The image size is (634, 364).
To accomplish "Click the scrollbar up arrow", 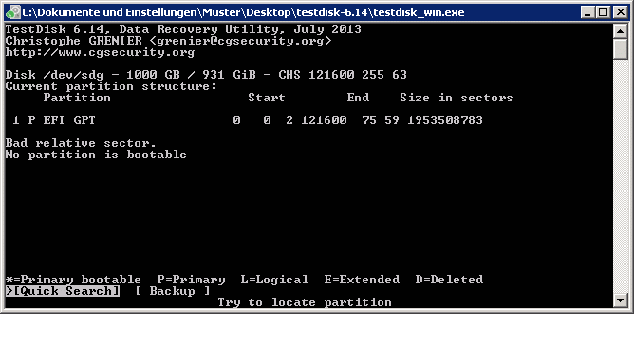I will point(621,31).
